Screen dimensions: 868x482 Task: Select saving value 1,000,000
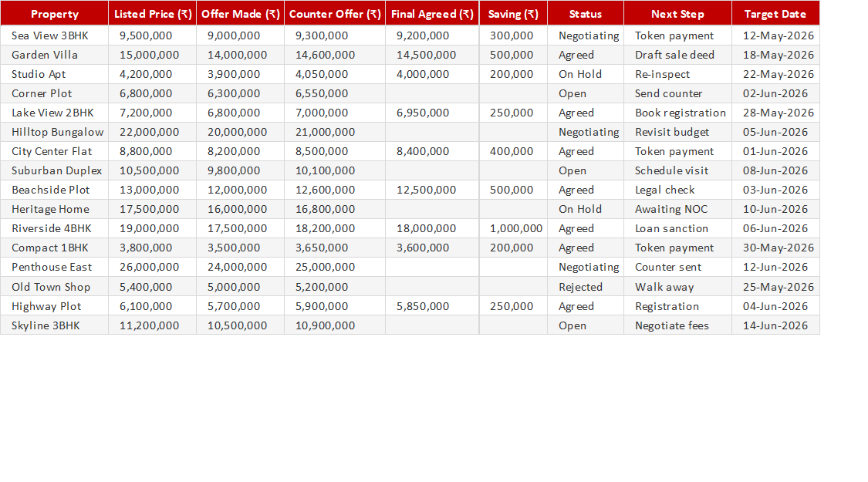(513, 228)
